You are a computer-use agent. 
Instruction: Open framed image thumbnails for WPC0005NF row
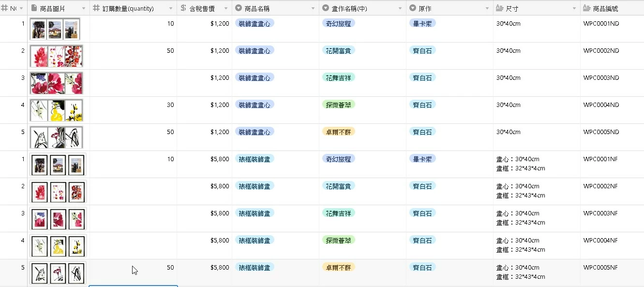point(58,273)
